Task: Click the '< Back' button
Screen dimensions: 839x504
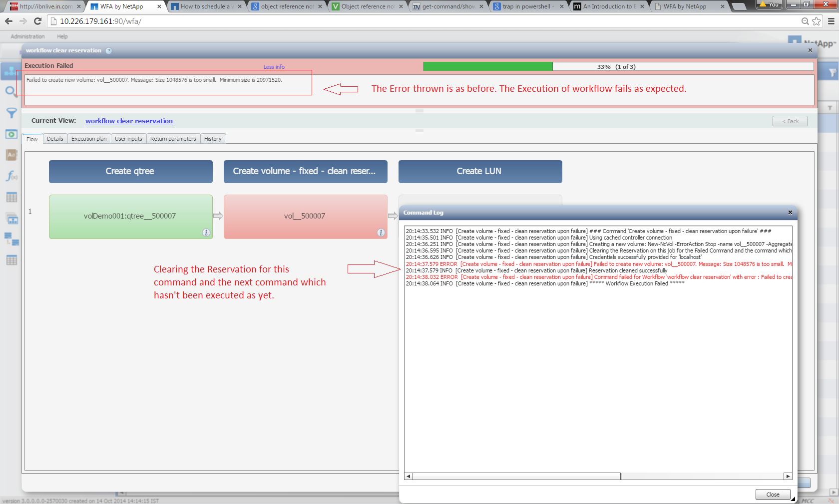Action: tap(790, 121)
